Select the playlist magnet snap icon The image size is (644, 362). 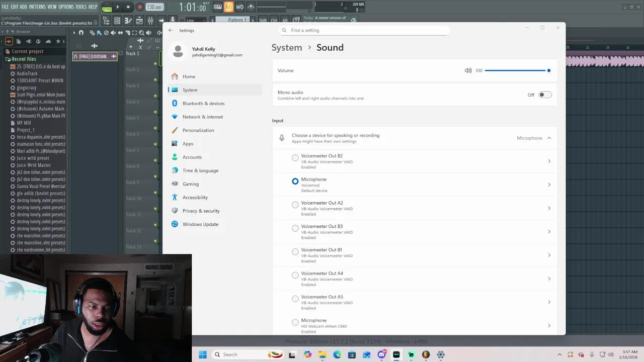pyautogui.click(x=82, y=33)
